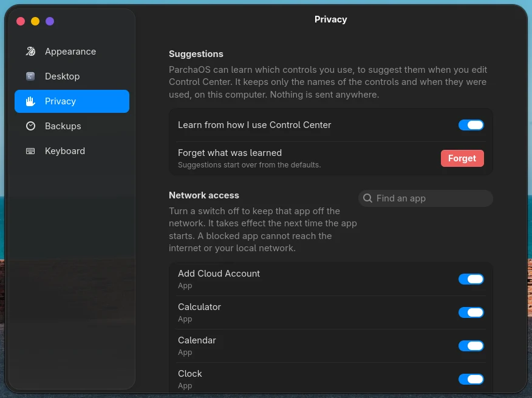Go to the Backups page

pos(72,126)
